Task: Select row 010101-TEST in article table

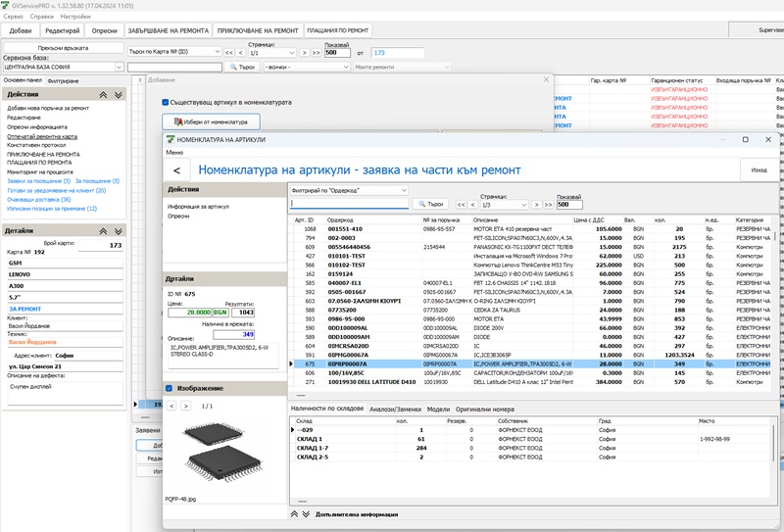Action: pyautogui.click(x=530, y=256)
